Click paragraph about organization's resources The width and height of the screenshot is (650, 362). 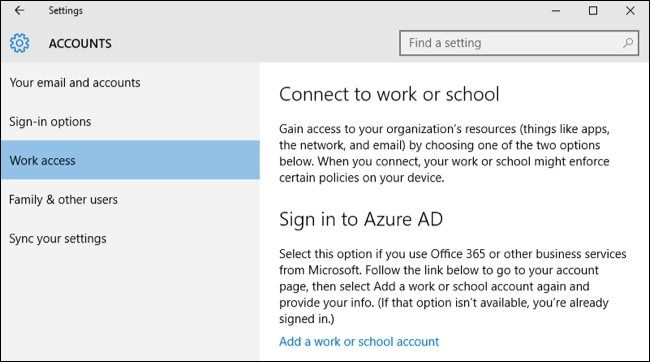(444, 153)
